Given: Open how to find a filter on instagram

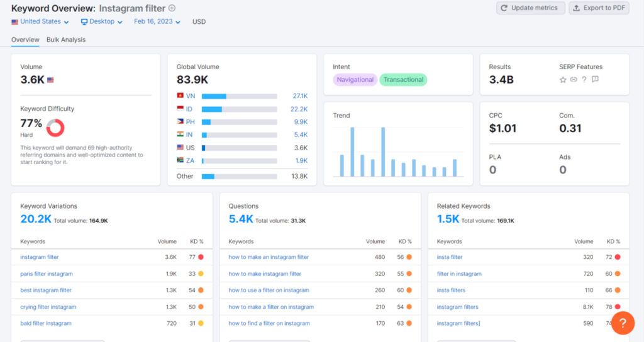Looking at the screenshot, I should [x=269, y=324].
